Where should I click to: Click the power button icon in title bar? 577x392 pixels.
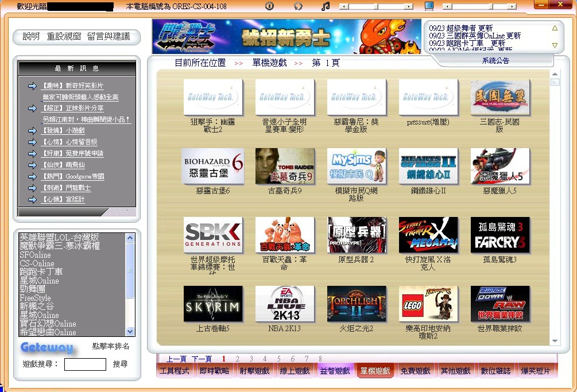[x=269, y=6]
